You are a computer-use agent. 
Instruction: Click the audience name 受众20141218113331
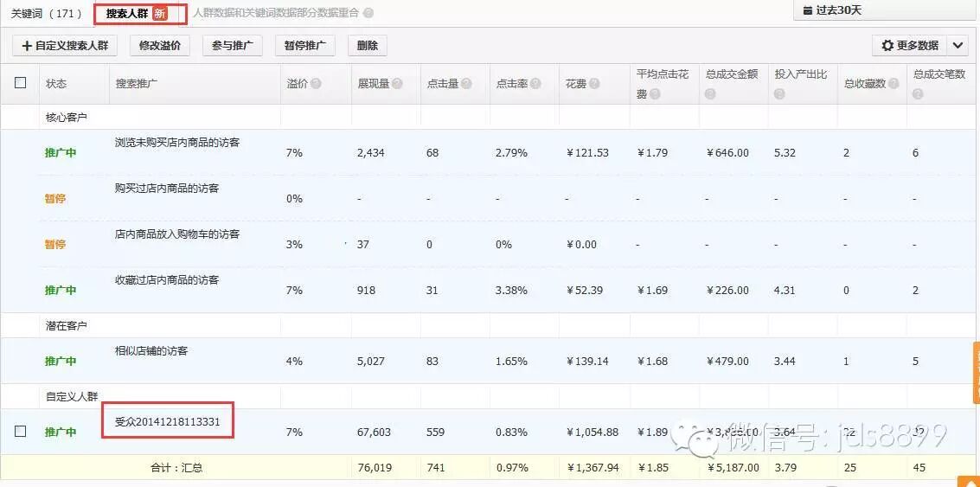click(168, 421)
